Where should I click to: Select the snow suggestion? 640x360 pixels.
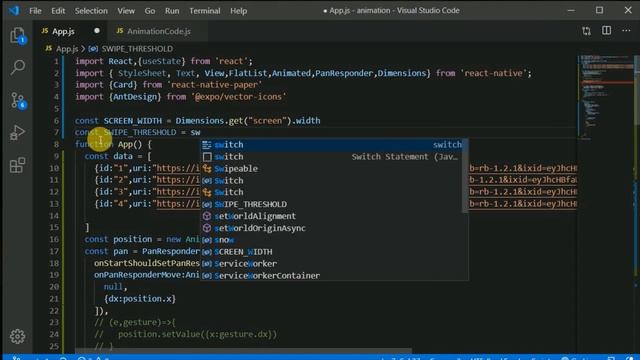[334, 240]
